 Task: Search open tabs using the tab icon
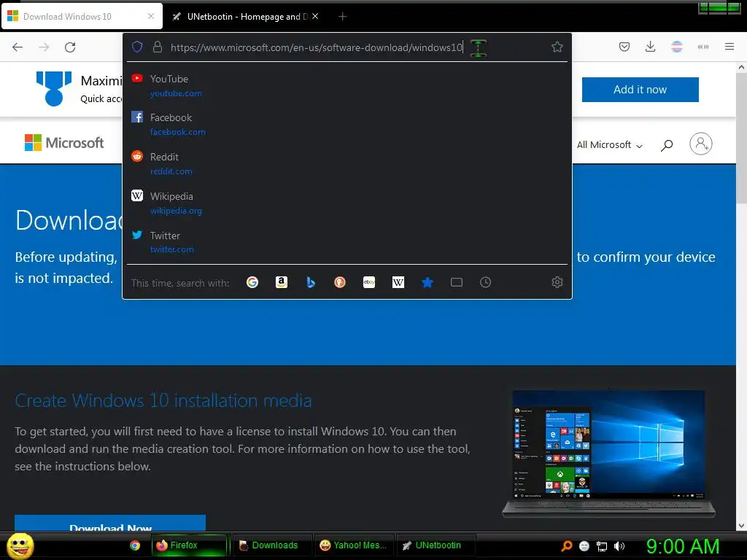coord(457,282)
